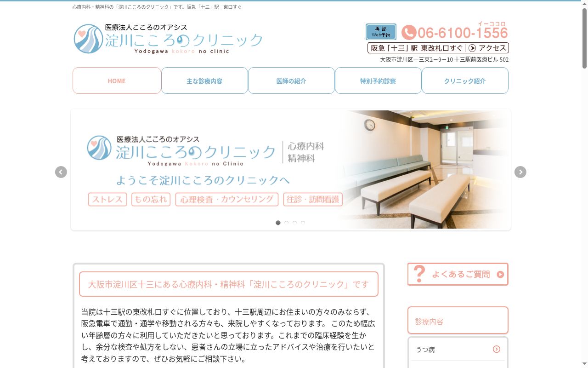
Task: Click the 往診・訪問看護 tag in banner
Action: click(313, 199)
